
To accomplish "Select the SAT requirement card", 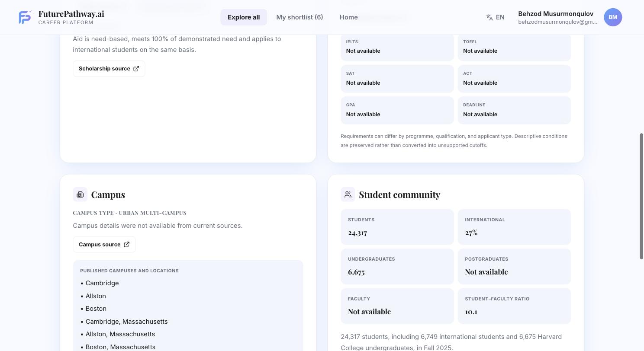I will tap(397, 79).
